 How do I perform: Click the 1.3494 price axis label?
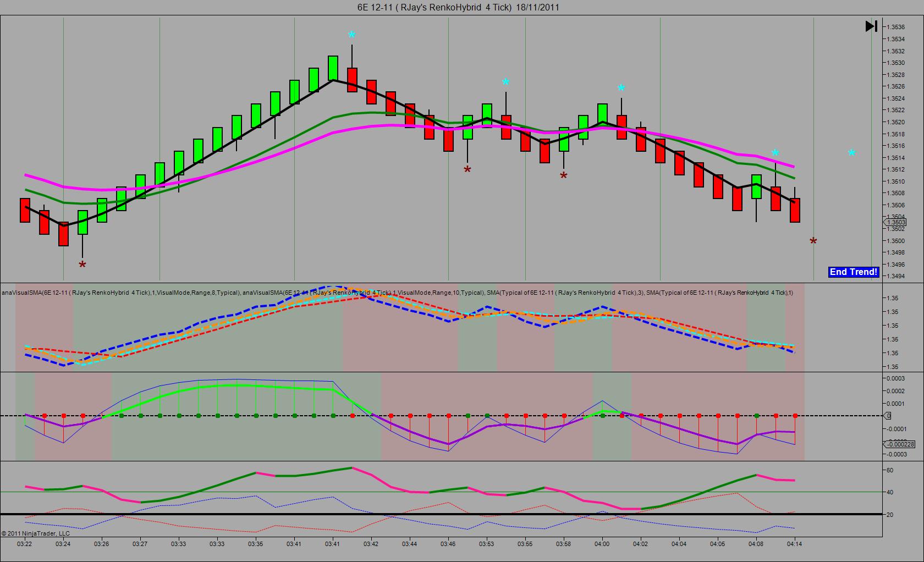[x=896, y=276]
